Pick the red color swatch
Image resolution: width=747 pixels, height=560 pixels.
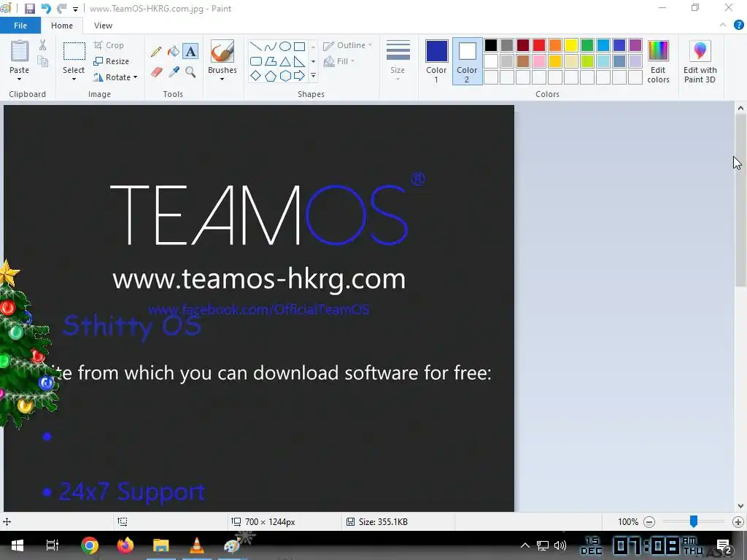pos(539,45)
